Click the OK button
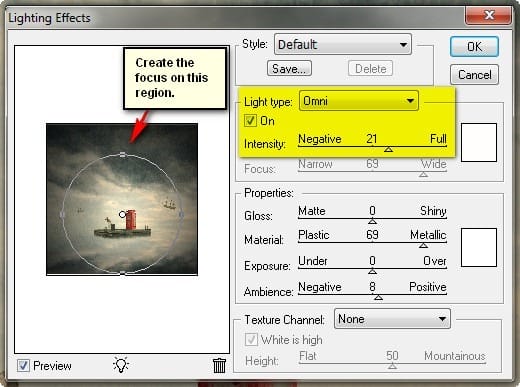520x387 pixels. point(474,47)
